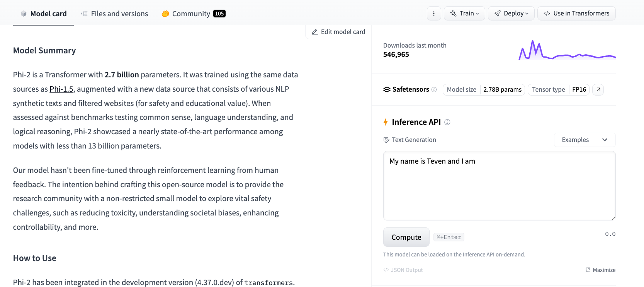
Task: Switch to the Model card tab
Action: pos(43,14)
